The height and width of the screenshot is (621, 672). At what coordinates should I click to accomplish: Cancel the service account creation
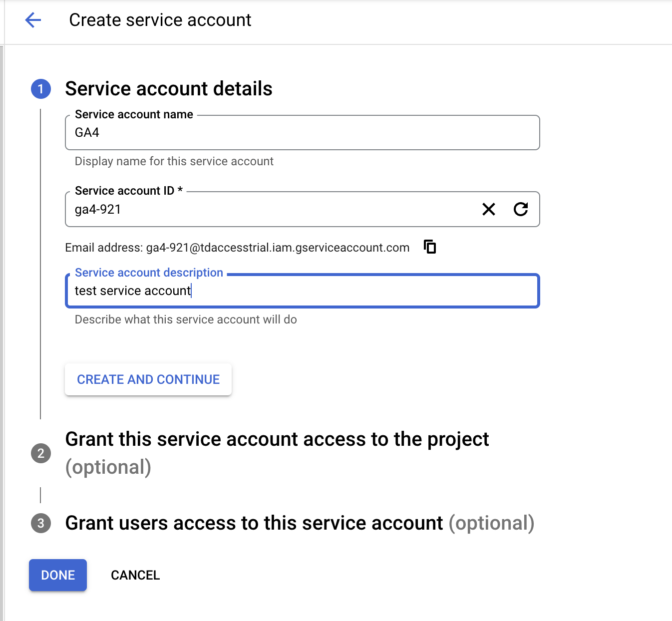pyautogui.click(x=135, y=575)
